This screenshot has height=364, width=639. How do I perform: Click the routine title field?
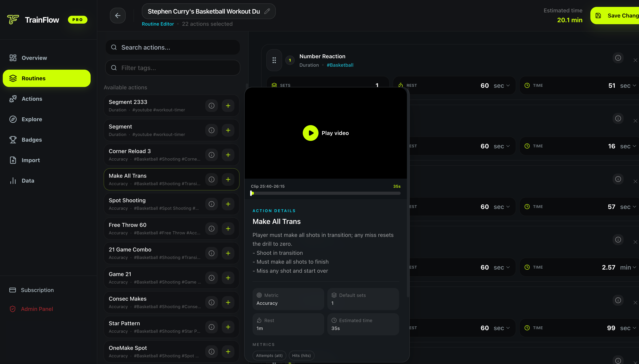point(209,11)
